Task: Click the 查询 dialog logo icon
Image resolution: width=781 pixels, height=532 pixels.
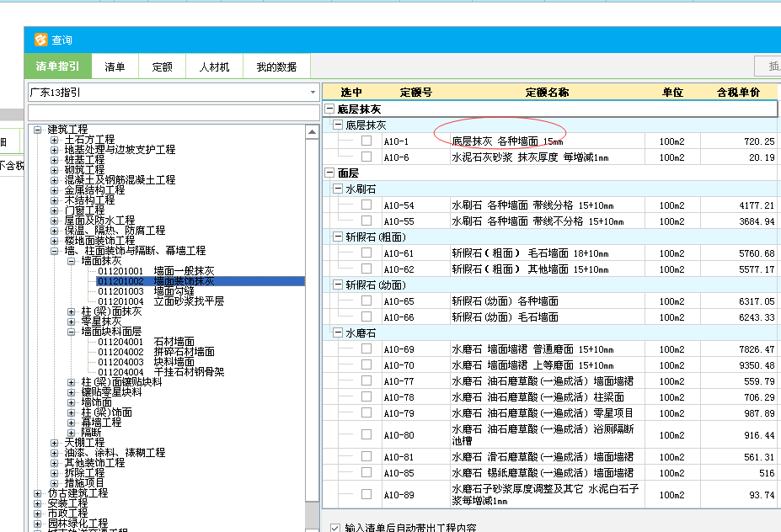Action: coord(40,40)
